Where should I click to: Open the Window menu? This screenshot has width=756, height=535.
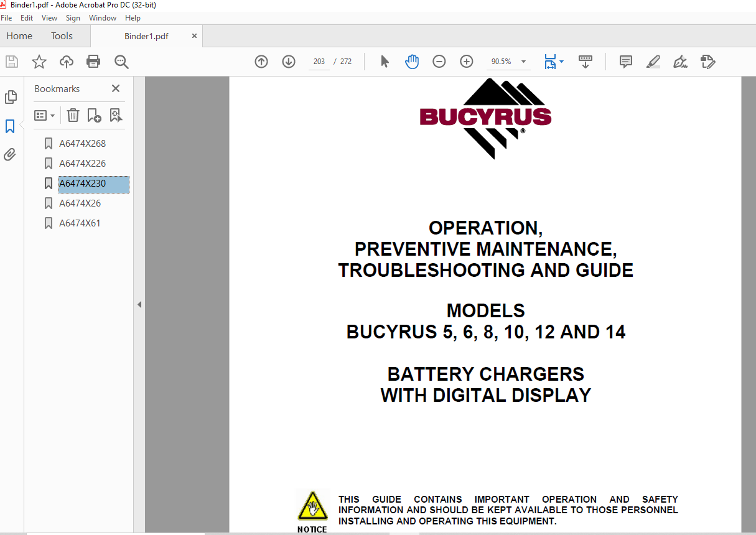pos(103,18)
